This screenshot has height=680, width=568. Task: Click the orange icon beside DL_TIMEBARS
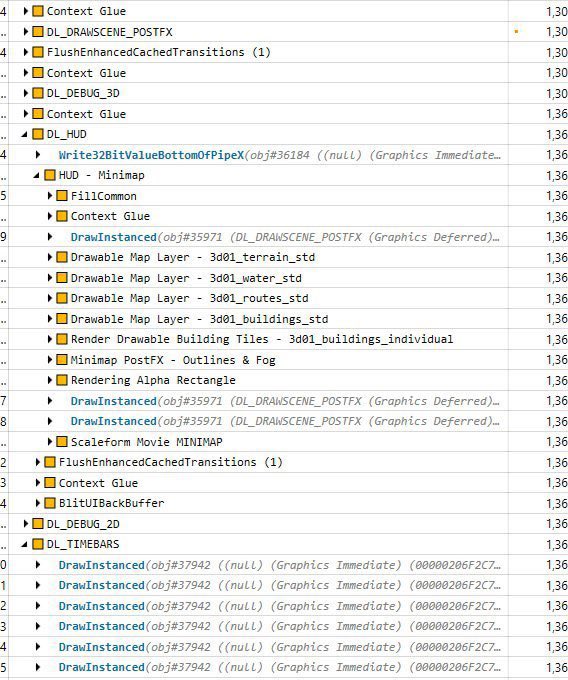(38, 544)
